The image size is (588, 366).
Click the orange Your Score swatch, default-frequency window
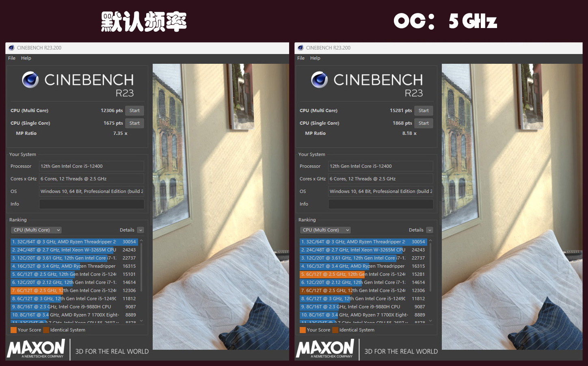[13, 330]
